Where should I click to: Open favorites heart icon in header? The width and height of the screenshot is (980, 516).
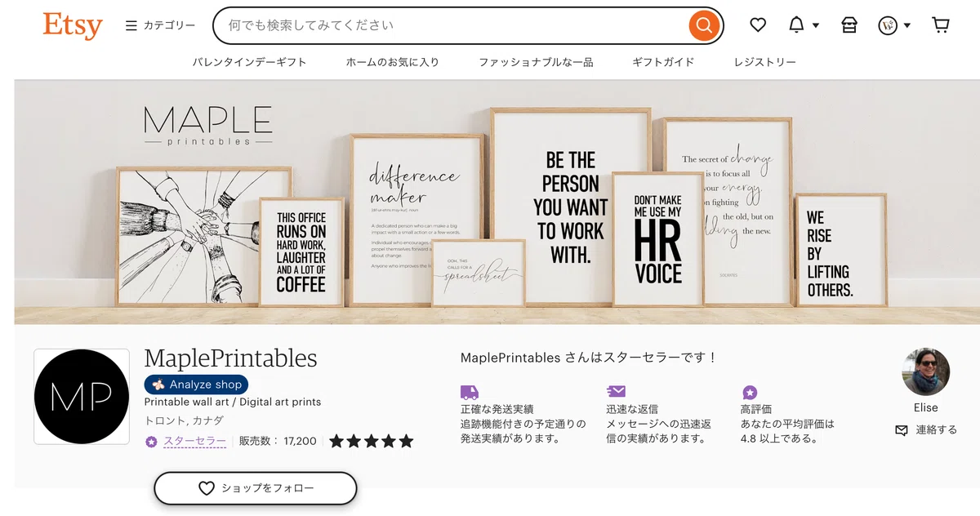(x=758, y=25)
